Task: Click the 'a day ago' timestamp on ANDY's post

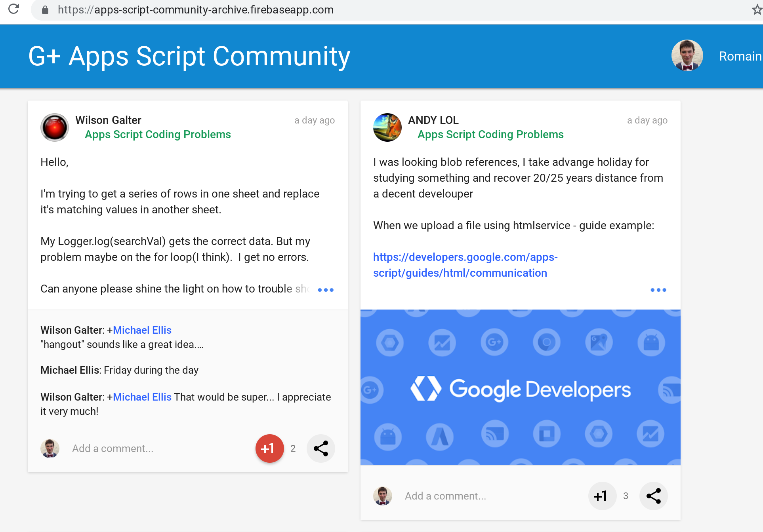Action: [647, 120]
